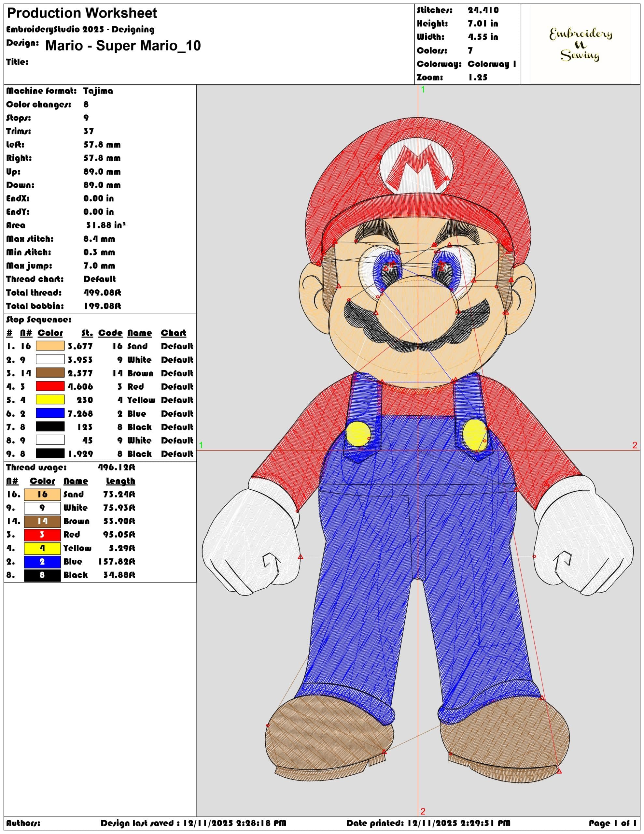Click the Brown thread length '53.90ft'

[x=119, y=521]
